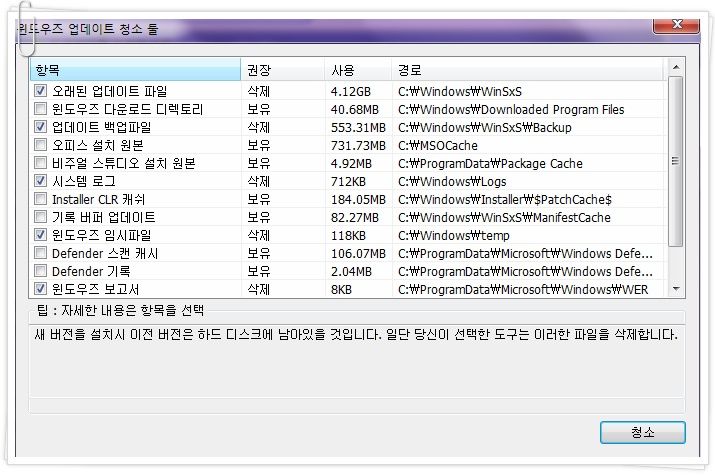
Task: Select the 윈도우즈 보고서 row label
Action: [x=95, y=289]
